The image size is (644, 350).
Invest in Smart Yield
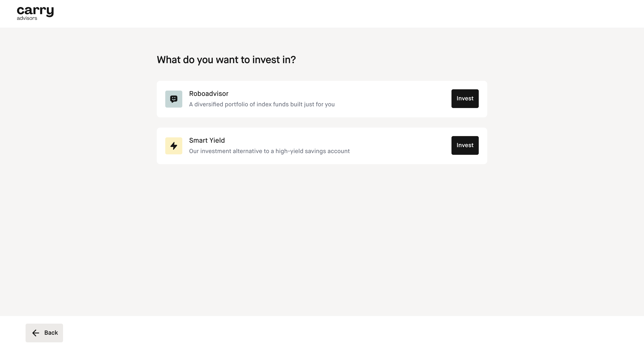point(465,145)
